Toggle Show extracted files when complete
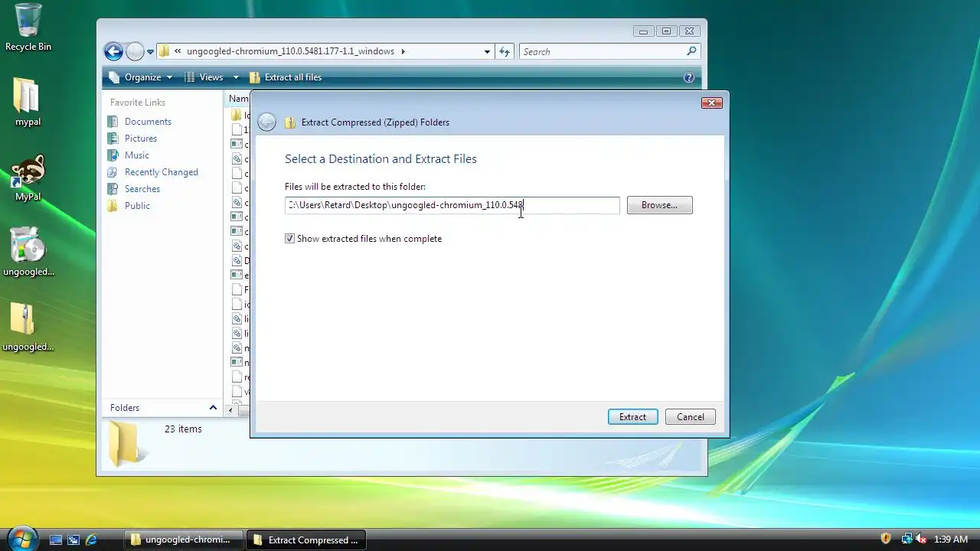 pyautogui.click(x=289, y=239)
